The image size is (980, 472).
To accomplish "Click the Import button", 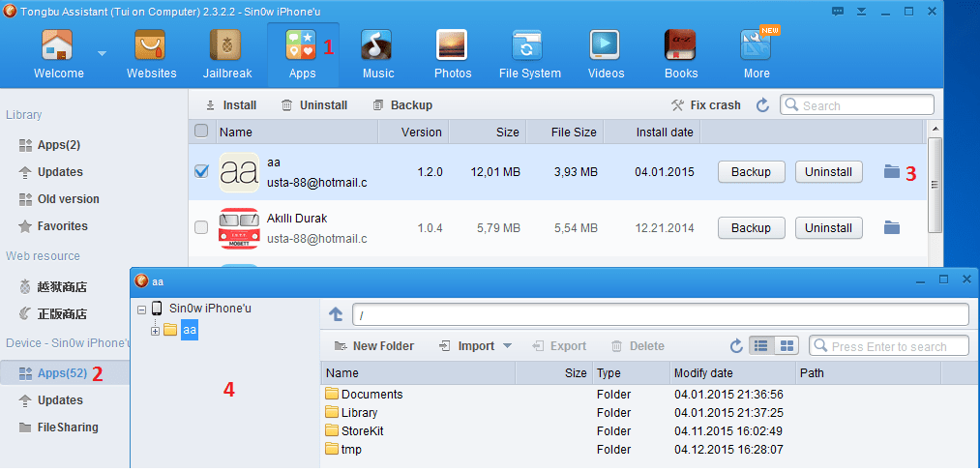I will pyautogui.click(x=467, y=346).
